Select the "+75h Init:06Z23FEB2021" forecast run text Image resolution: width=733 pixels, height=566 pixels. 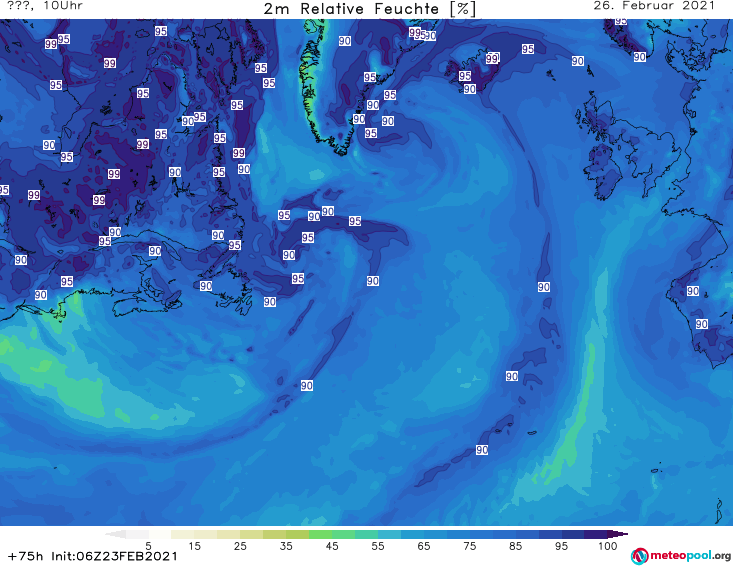click(93, 556)
